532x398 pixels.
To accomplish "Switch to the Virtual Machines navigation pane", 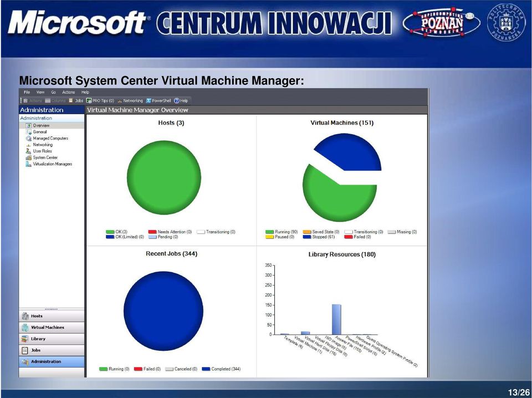I will 52,328.
